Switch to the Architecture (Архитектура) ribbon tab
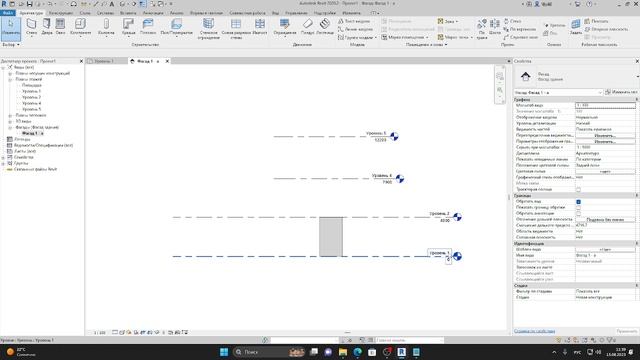Viewport: 640px width, 360px height. click(31, 13)
